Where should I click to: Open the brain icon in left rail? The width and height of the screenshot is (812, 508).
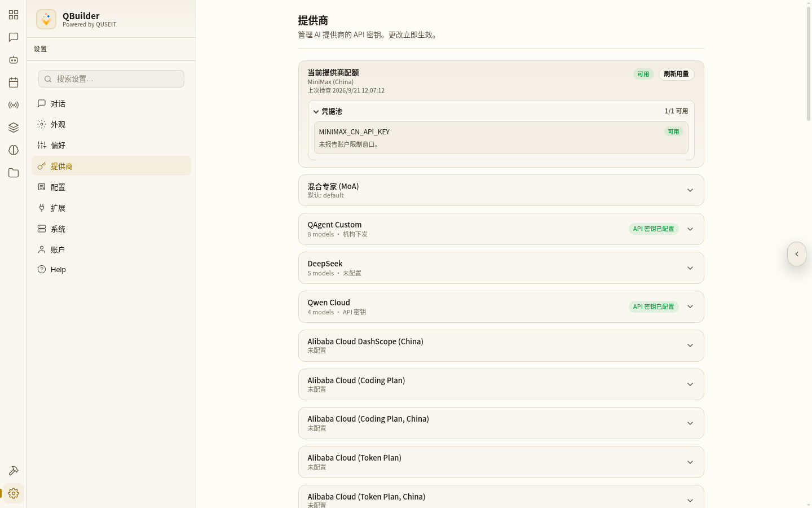14,150
